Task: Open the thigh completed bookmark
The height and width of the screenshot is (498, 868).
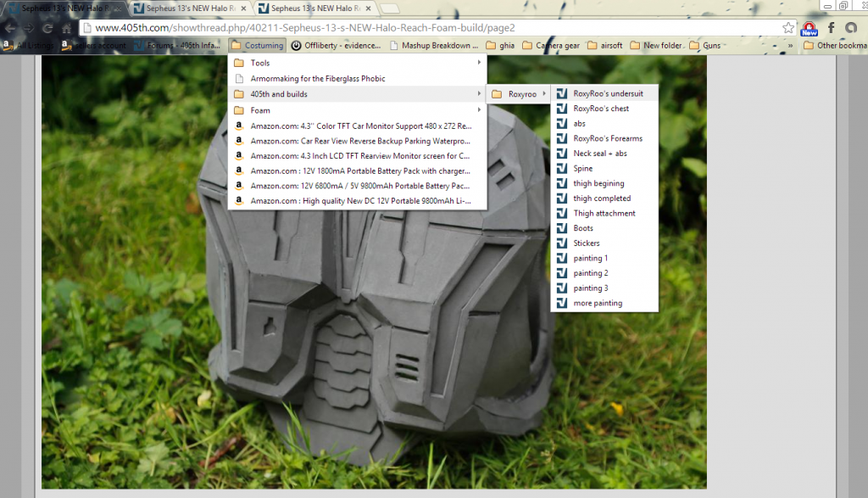Action: click(604, 199)
